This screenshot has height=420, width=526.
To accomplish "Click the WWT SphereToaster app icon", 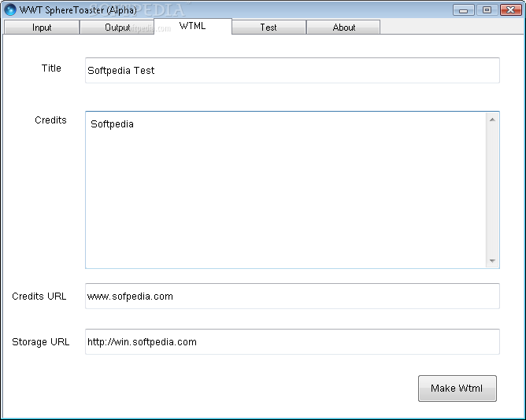I will [10, 9].
